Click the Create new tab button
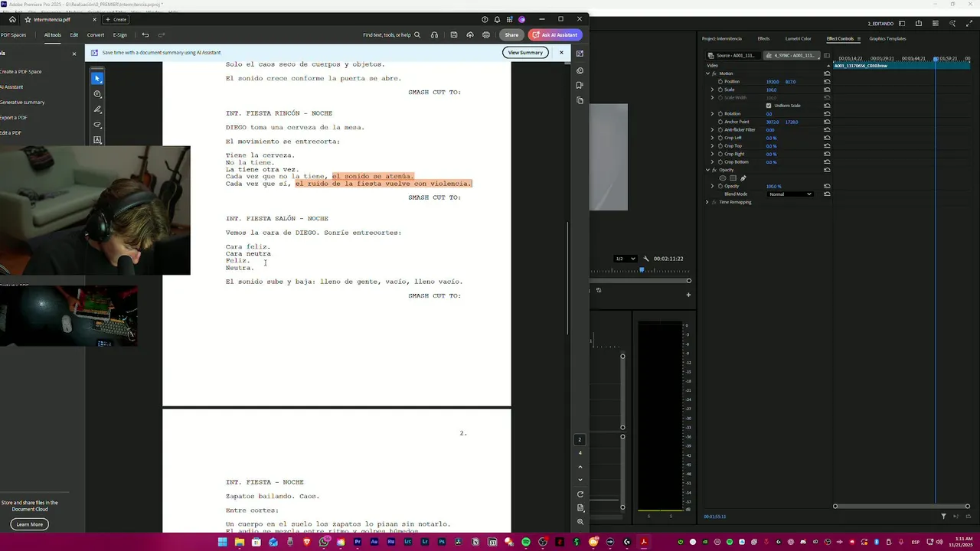Viewport: 980px width, 551px height. [116, 19]
